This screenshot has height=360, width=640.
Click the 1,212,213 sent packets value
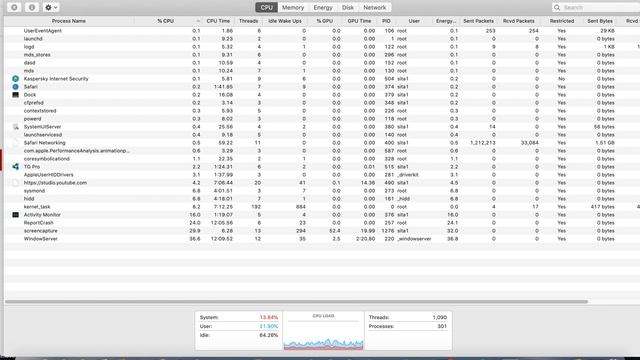(482, 143)
